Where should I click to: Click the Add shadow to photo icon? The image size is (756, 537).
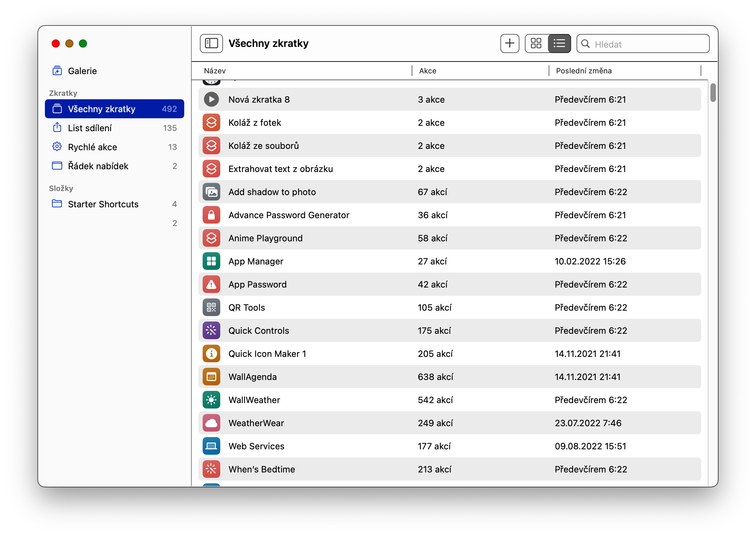click(x=211, y=192)
